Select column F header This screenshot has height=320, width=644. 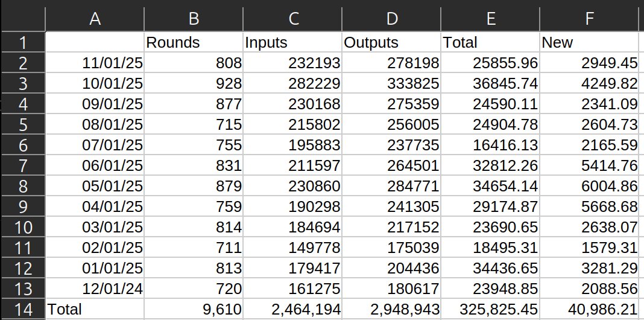pos(589,19)
